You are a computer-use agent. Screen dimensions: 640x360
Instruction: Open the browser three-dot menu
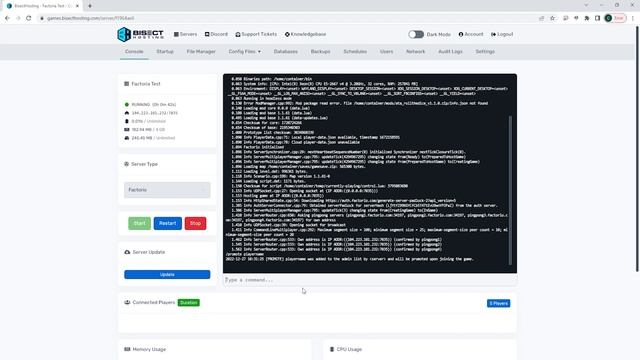click(633, 18)
